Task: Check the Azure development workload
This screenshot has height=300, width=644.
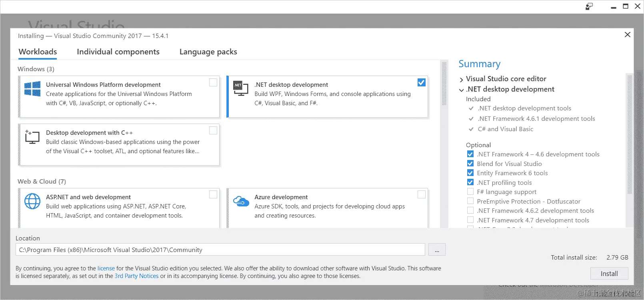Action: click(422, 194)
